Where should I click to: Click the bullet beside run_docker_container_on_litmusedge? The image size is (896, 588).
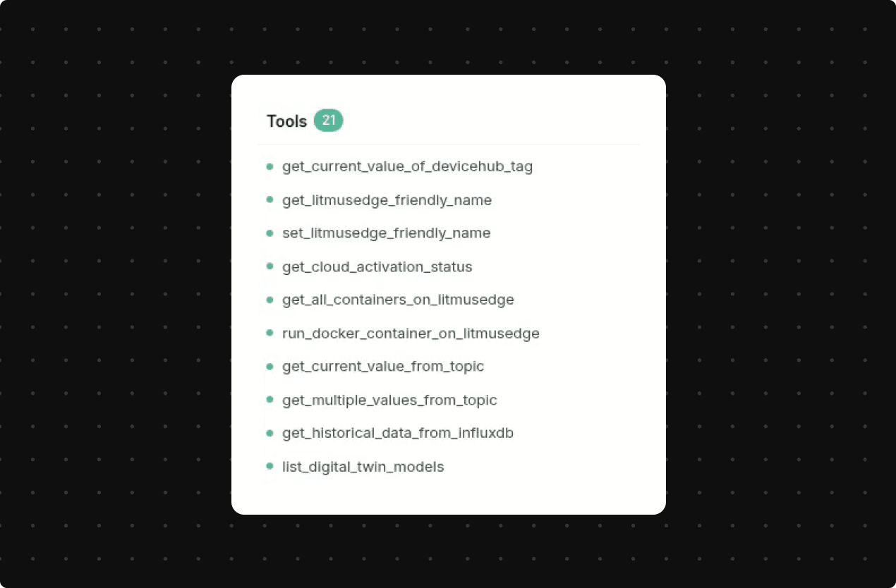click(270, 333)
